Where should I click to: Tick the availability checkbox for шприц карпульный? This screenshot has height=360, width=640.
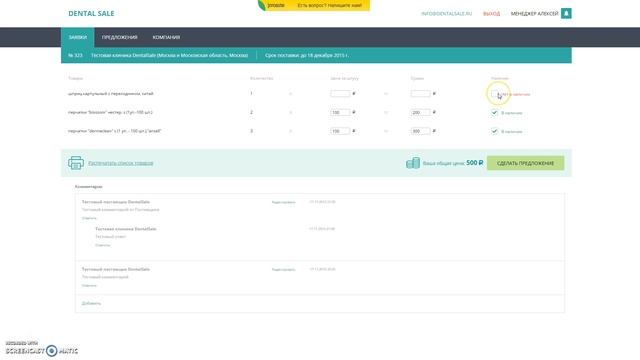[494, 94]
